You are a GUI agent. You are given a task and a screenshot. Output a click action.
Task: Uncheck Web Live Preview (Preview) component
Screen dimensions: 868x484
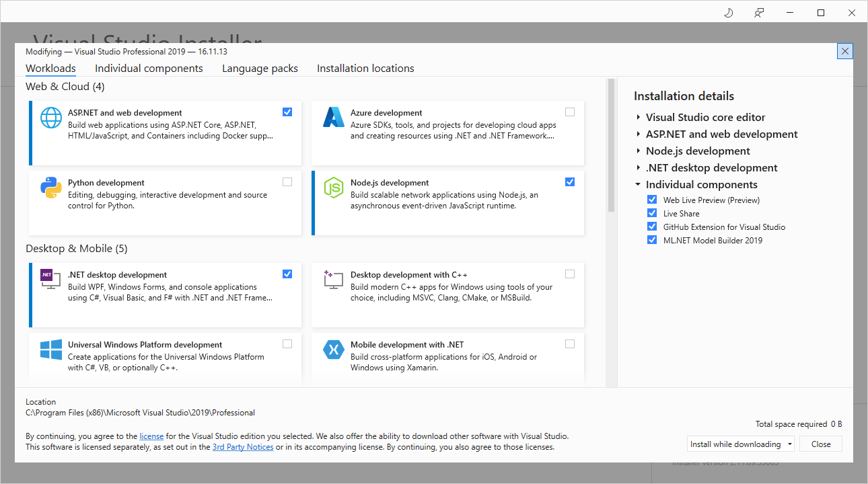click(x=651, y=200)
